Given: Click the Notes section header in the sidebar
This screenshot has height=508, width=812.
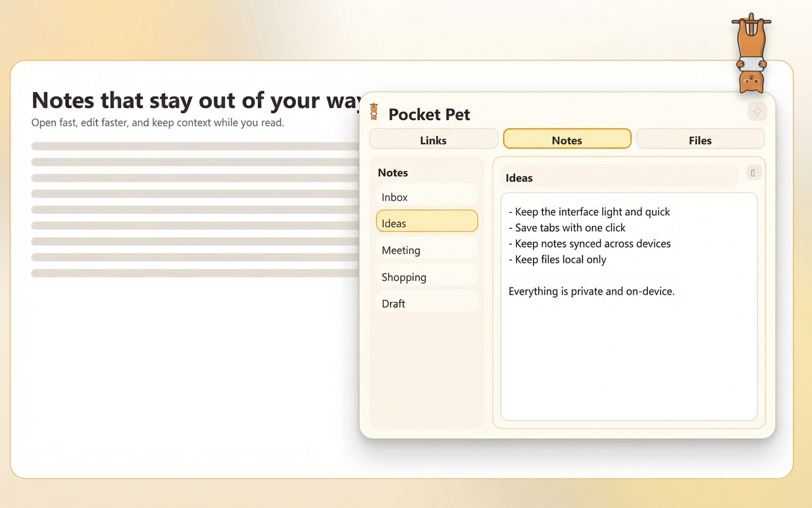Looking at the screenshot, I should [x=393, y=172].
